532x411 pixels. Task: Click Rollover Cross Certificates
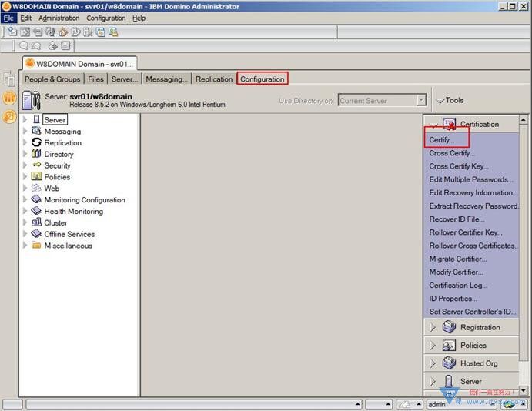pyautogui.click(x=473, y=246)
